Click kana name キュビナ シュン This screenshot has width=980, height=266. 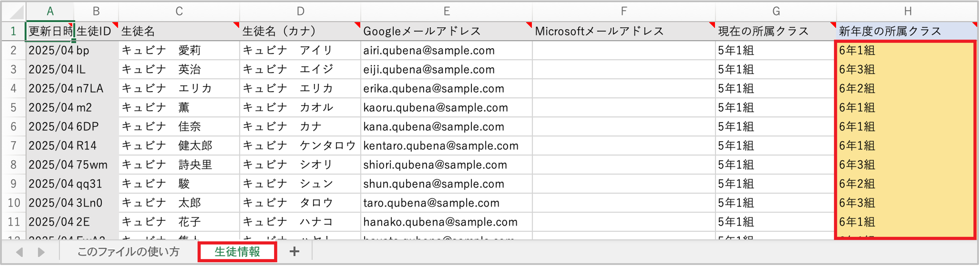click(300, 184)
